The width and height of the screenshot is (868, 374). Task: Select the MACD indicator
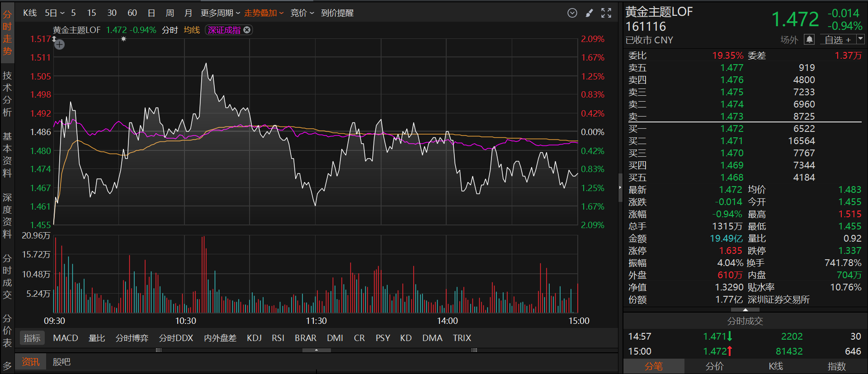[66, 338]
